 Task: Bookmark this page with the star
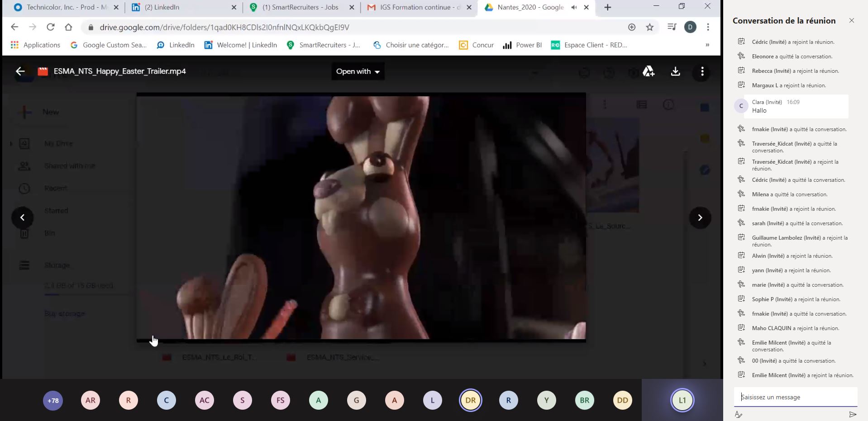(x=649, y=27)
